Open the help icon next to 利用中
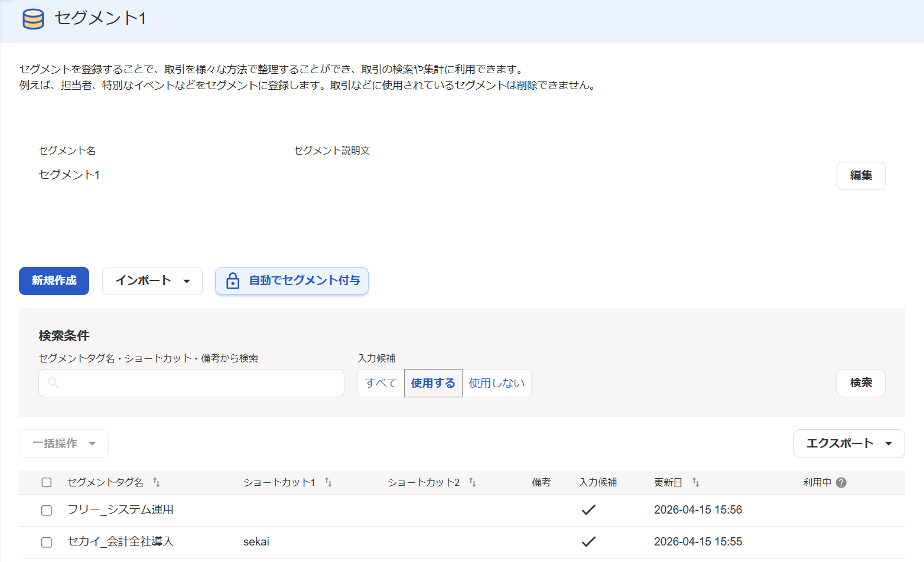924x562 pixels. [841, 482]
